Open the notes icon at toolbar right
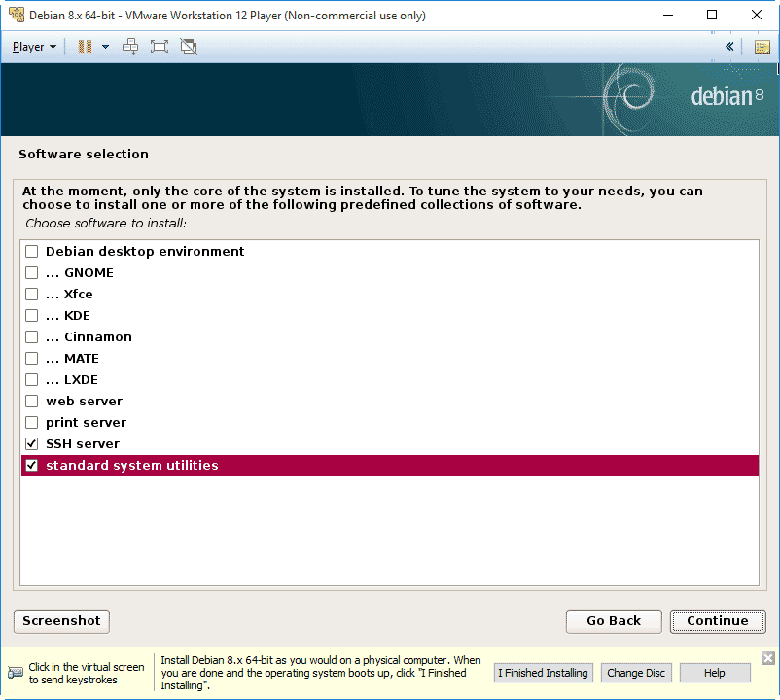Image resolution: width=780 pixels, height=700 pixels. pyautogui.click(x=762, y=47)
